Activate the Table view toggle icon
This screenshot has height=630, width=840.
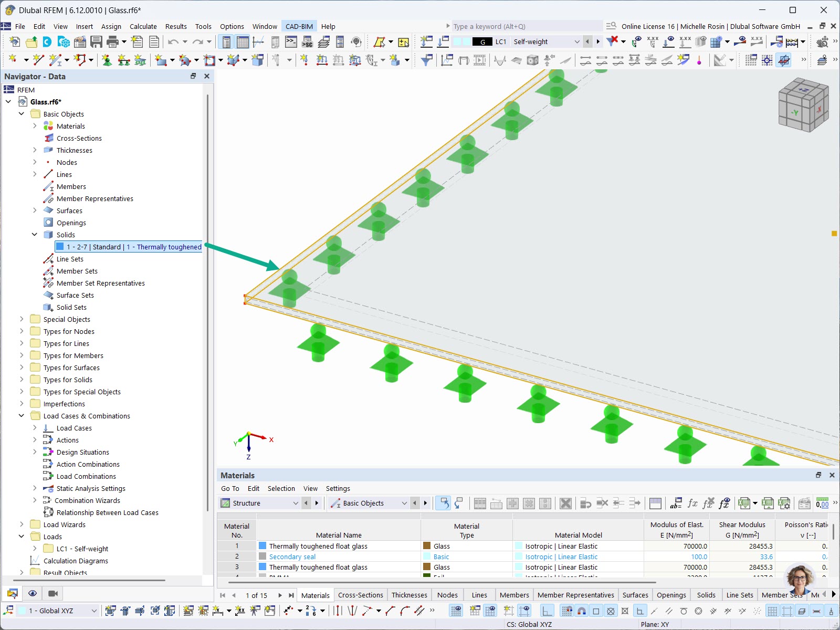(243, 41)
